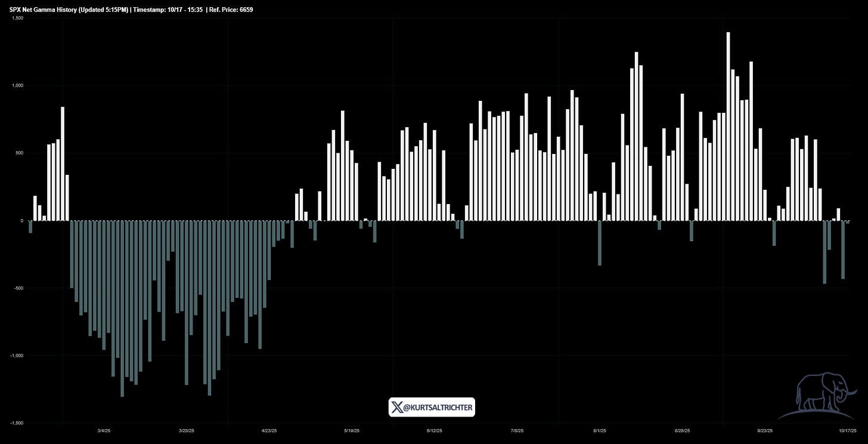The width and height of the screenshot is (868, 444).
Task: Click the tallest white bar in September
Action: point(728,127)
